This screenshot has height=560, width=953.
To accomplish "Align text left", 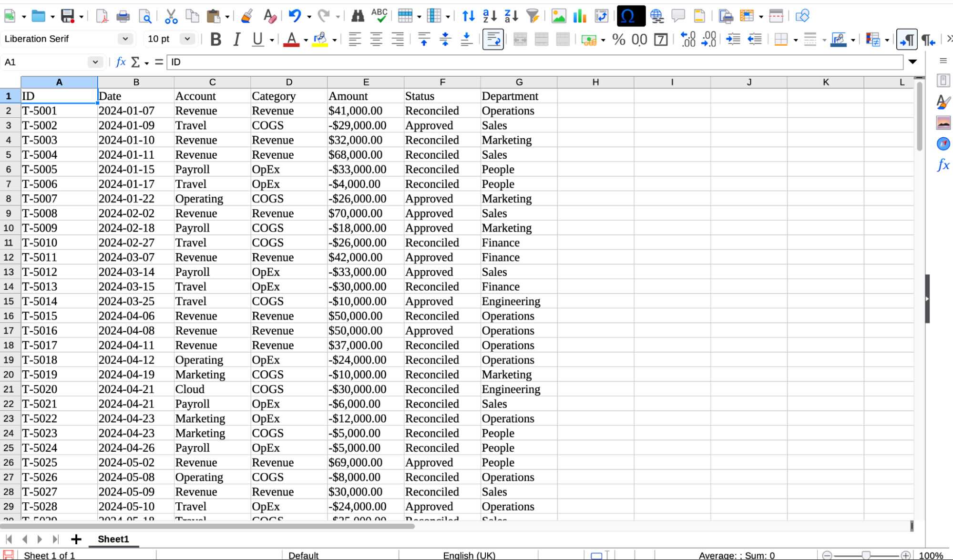I will coord(354,39).
